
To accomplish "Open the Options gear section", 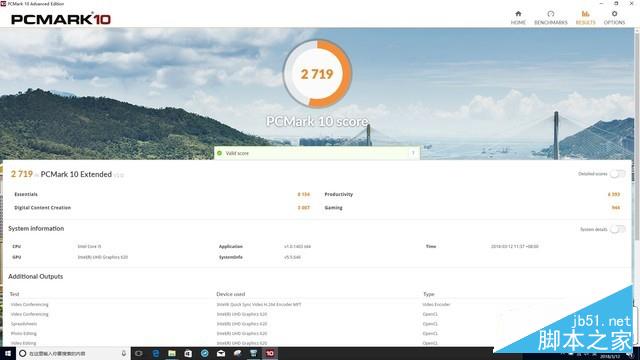I will pos(614,18).
